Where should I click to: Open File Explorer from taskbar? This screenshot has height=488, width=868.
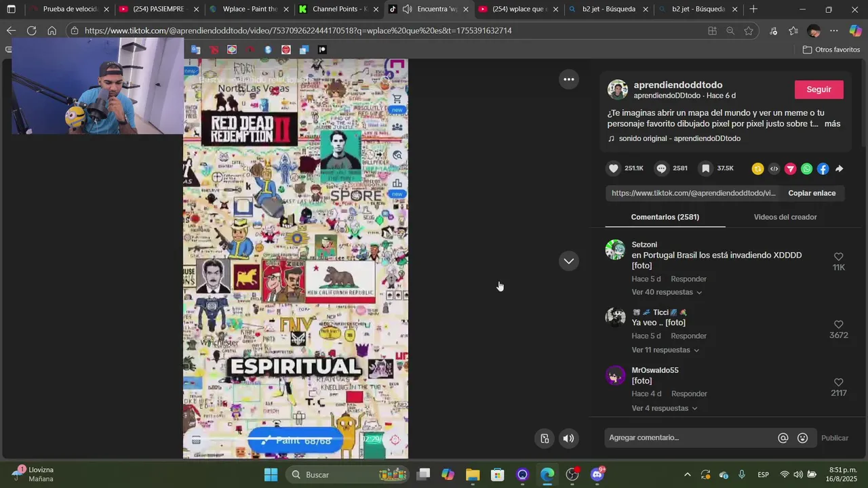473,474
